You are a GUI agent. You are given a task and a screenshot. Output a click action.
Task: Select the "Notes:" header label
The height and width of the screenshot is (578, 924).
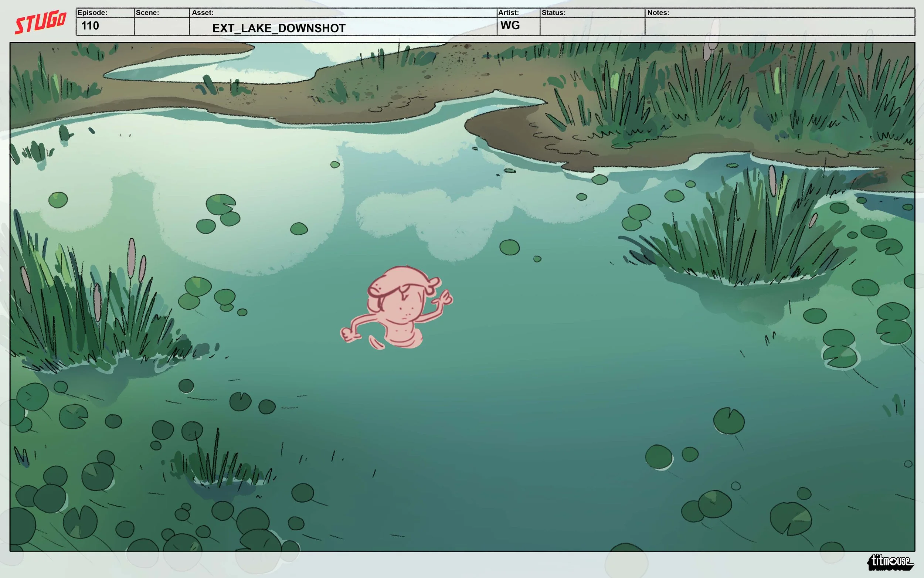(658, 13)
